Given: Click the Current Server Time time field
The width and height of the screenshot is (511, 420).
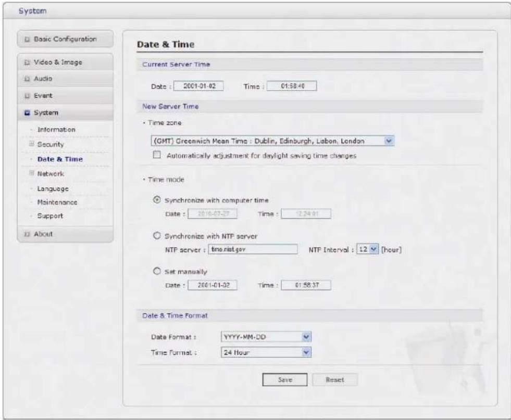Looking at the screenshot, I should [292, 86].
